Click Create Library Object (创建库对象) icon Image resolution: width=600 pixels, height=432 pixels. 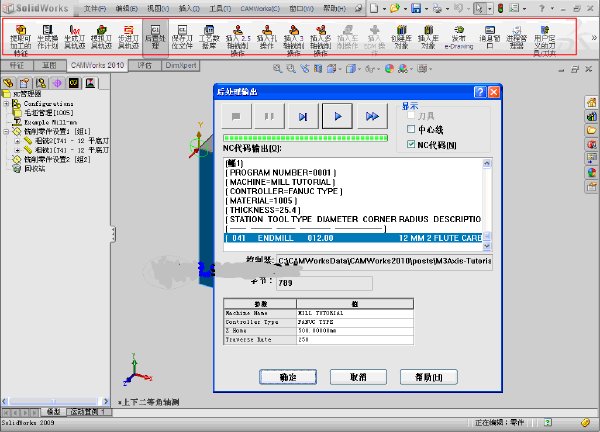(x=401, y=37)
